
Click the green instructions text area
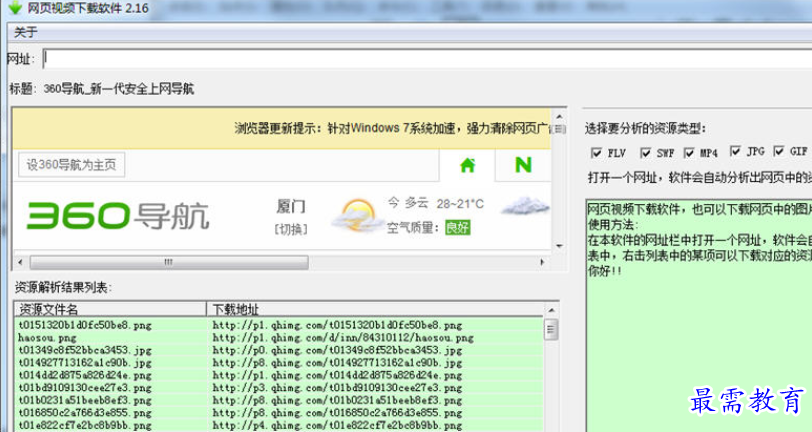699,316
